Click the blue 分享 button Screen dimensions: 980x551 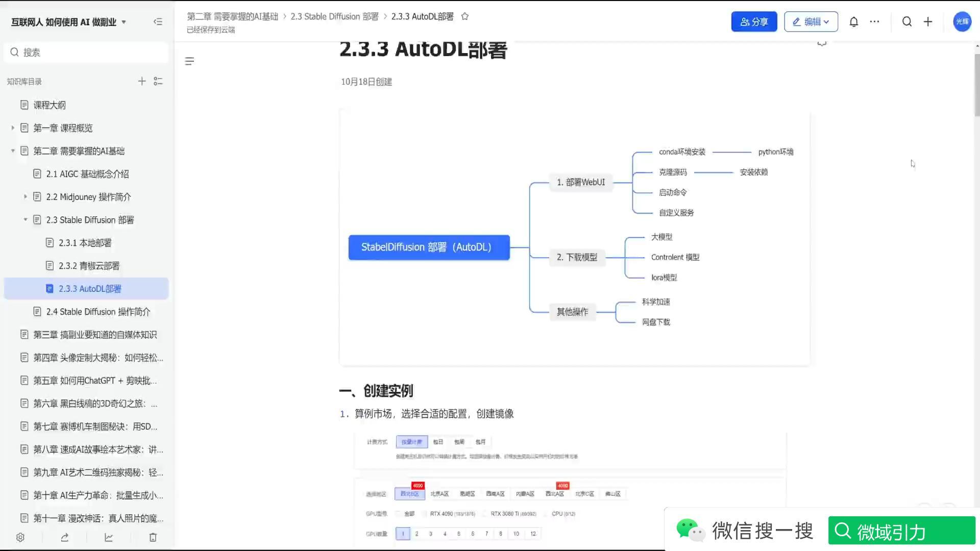click(x=754, y=21)
